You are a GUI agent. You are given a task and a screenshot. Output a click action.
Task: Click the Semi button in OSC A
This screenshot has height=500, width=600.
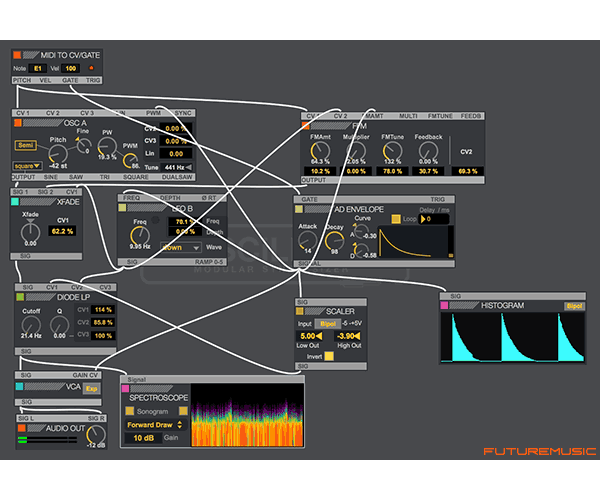pyautogui.click(x=26, y=145)
